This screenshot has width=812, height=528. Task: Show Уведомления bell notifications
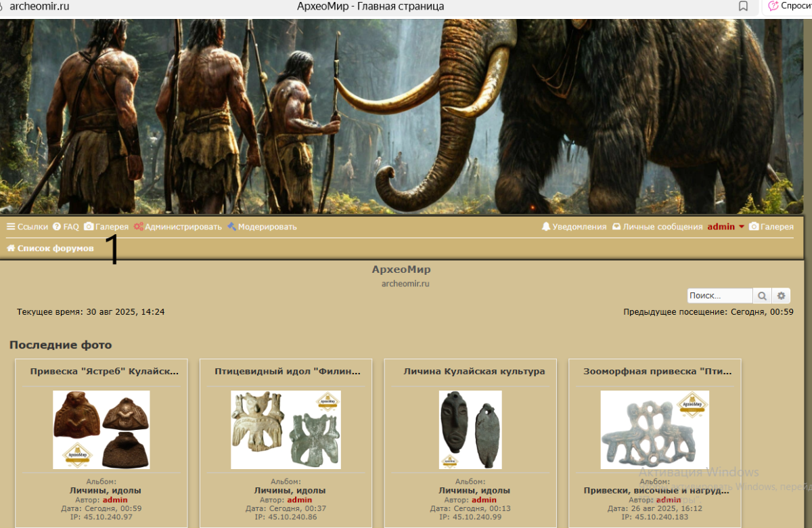574,227
